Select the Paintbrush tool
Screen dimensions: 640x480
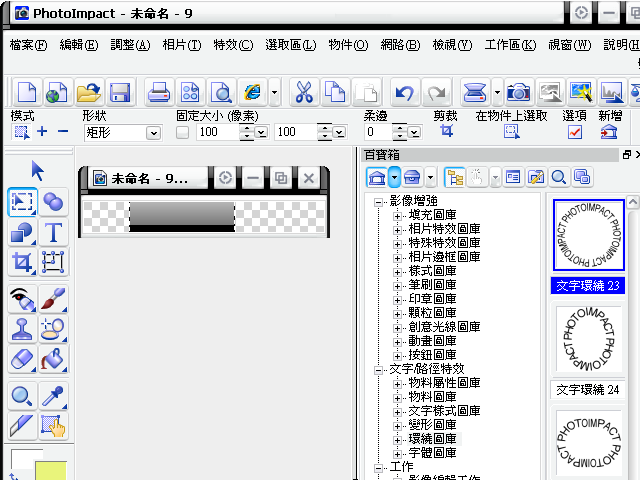(53, 299)
